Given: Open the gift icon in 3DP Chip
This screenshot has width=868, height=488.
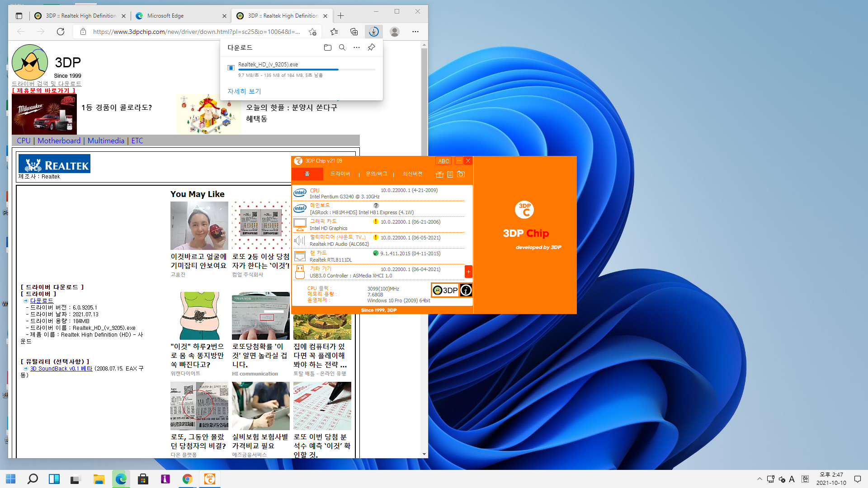Looking at the screenshot, I should (x=439, y=174).
